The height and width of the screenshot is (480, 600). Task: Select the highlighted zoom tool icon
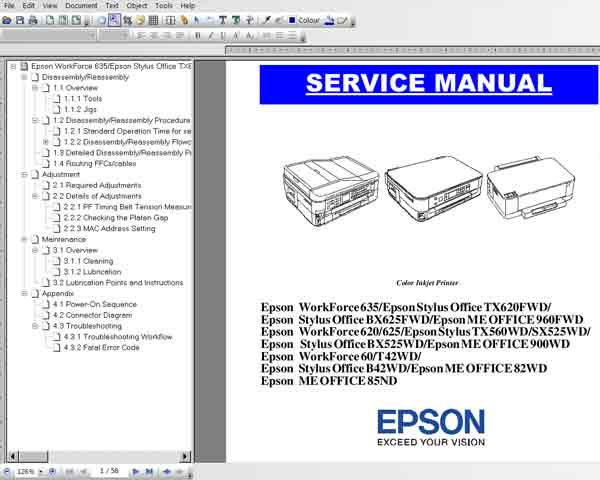pyautogui.click(x=114, y=20)
